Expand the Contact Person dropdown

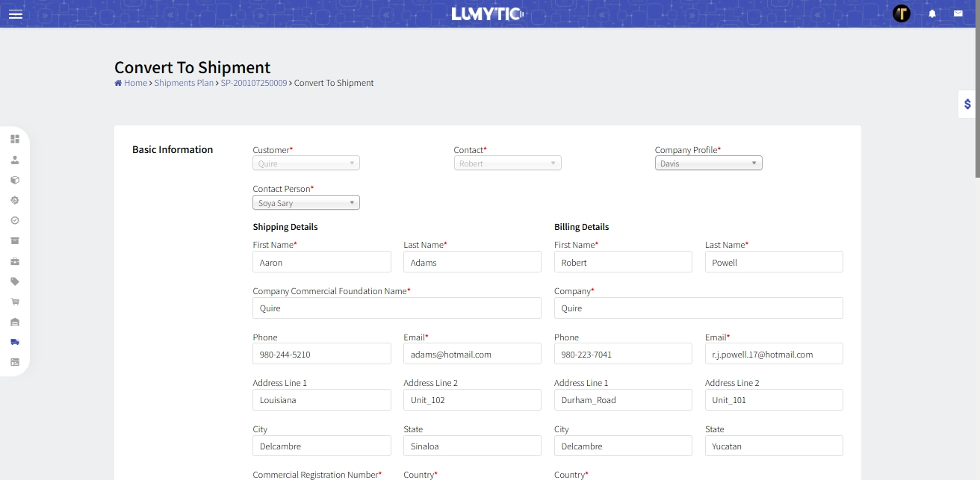pyautogui.click(x=306, y=203)
